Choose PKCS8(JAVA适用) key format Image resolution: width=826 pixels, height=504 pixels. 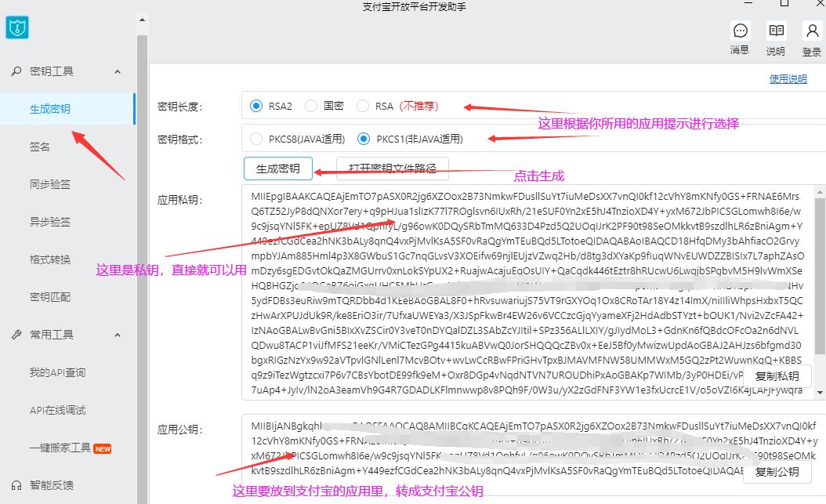(257, 138)
